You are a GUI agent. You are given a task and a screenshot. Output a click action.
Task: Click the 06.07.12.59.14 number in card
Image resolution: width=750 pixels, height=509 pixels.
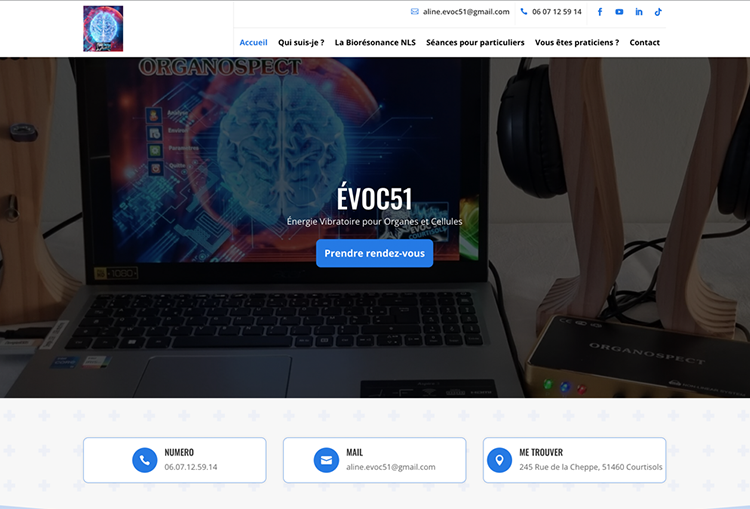pyautogui.click(x=191, y=467)
